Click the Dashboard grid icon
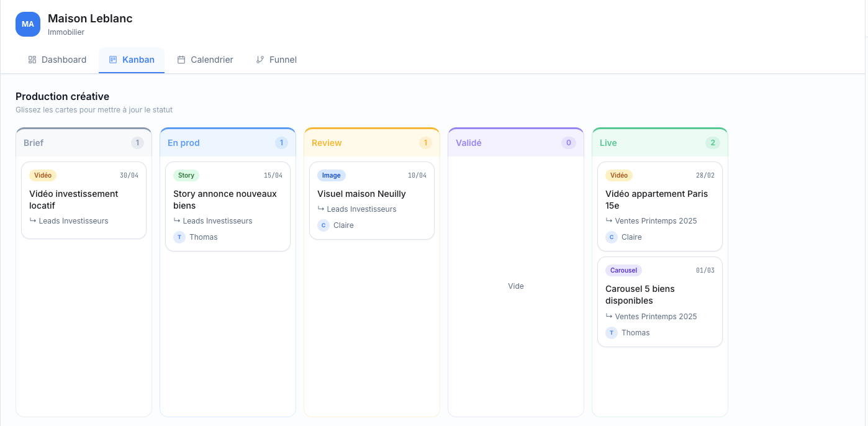This screenshot has width=868, height=426. [32, 60]
